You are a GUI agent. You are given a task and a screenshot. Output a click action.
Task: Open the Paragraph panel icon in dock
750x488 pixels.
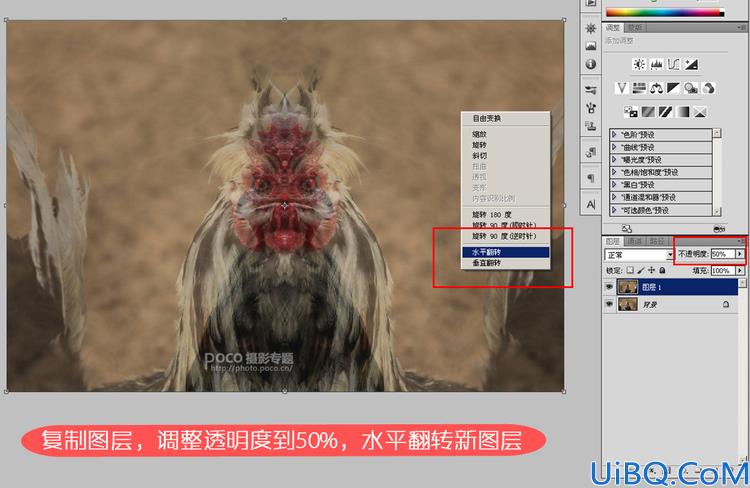[x=591, y=178]
